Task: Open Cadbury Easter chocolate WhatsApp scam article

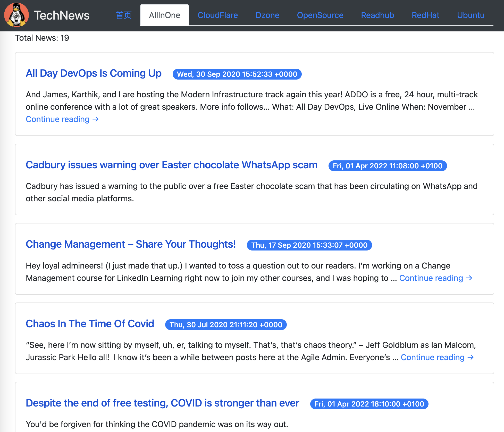Action: click(x=171, y=165)
